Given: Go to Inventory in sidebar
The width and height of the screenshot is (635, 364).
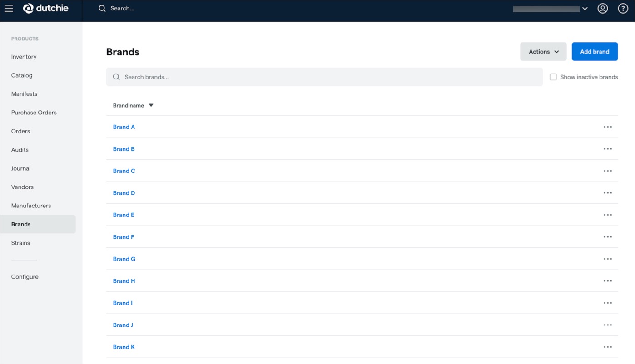Looking at the screenshot, I should pos(24,57).
